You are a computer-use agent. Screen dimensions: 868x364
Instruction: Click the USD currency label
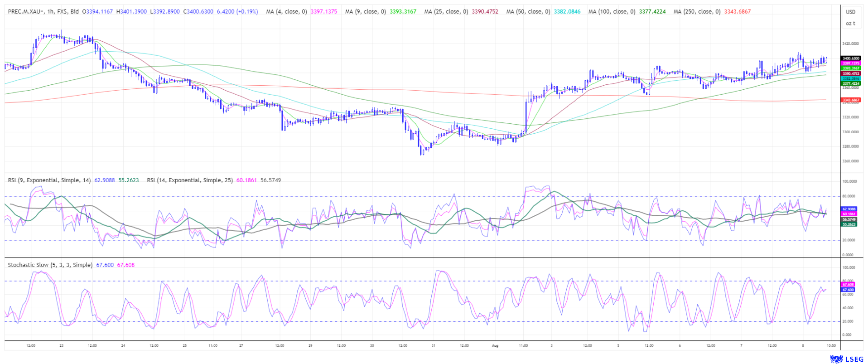tap(850, 12)
